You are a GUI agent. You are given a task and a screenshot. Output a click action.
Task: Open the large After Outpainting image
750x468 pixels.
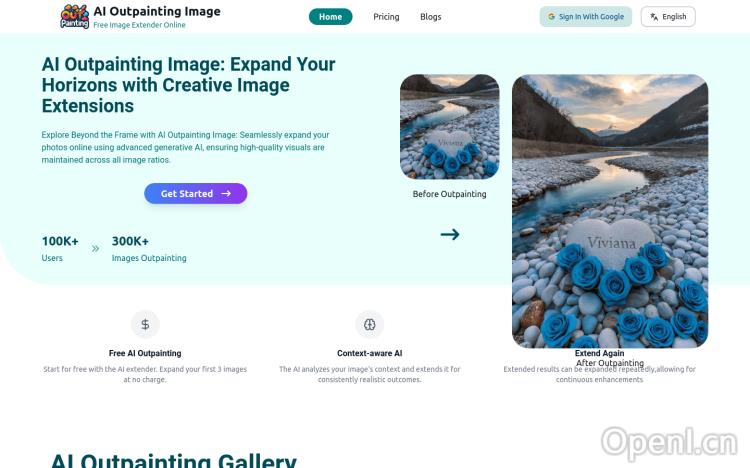point(610,211)
